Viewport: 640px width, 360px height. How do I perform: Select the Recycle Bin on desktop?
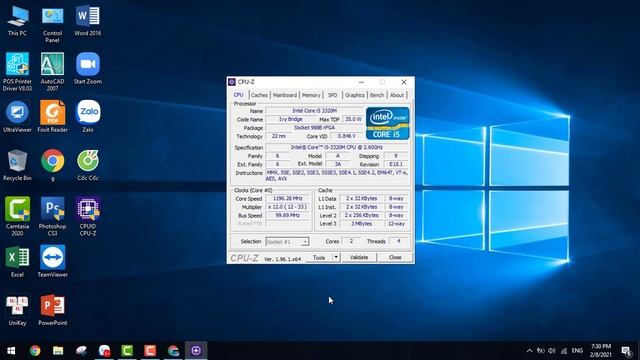[18, 165]
